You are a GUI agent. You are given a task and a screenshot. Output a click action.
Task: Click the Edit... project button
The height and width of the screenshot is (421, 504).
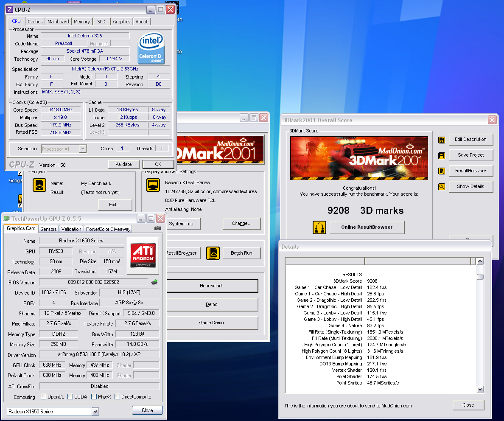[x=115, y=205]
